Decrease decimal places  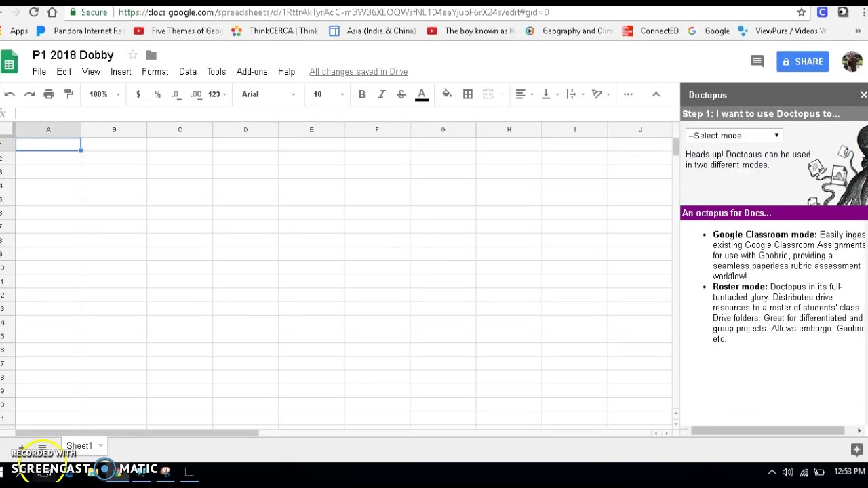coord(176,94)
